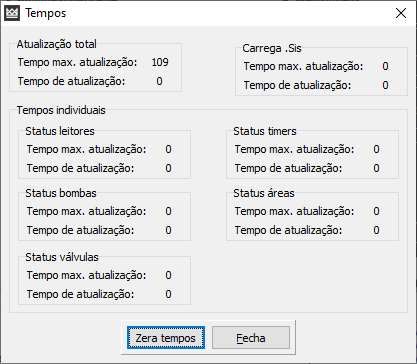Click the Tempos individuais group label
The image size is (417, 364).
click(x=61, y=110)
